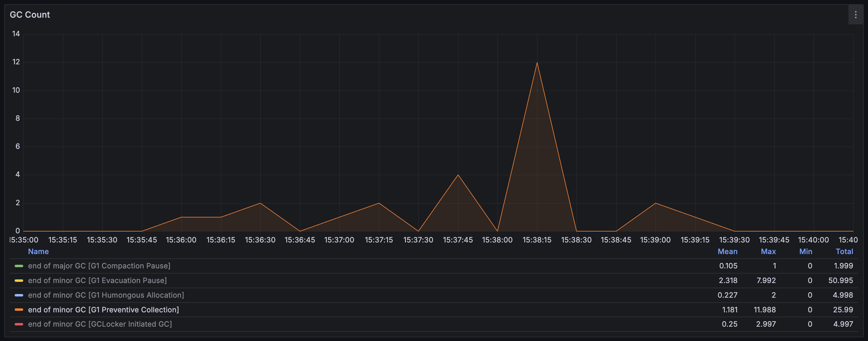Toggle G1 Preventive Collection series visibility
Screen dimensions: 868x341
[103, 310]
